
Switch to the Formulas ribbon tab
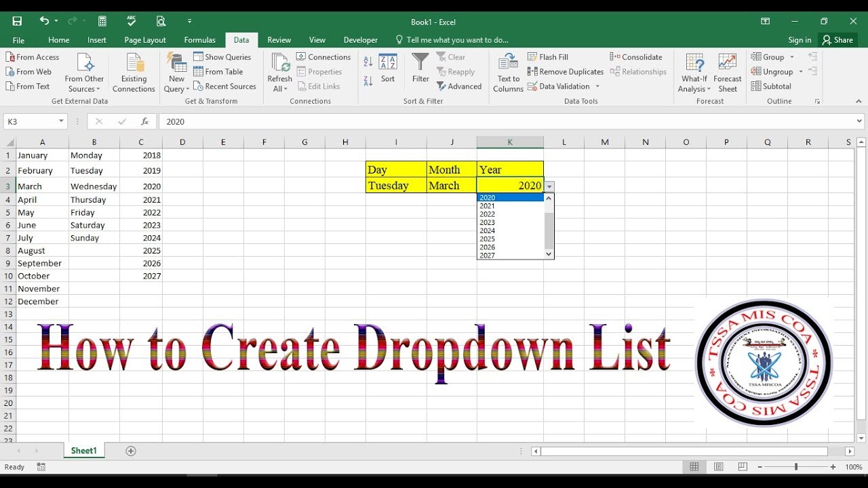pos(199,39)
